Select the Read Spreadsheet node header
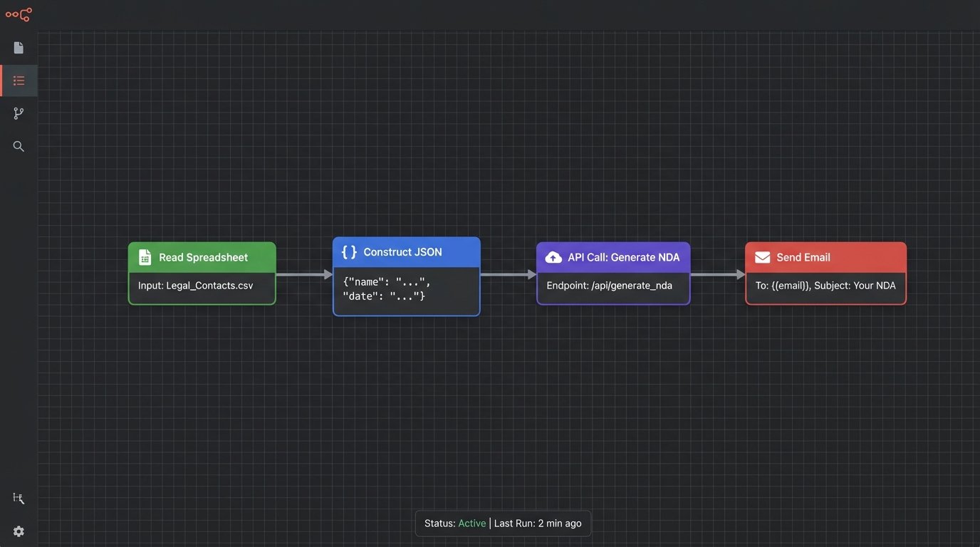980x547 pixels. 203,257
